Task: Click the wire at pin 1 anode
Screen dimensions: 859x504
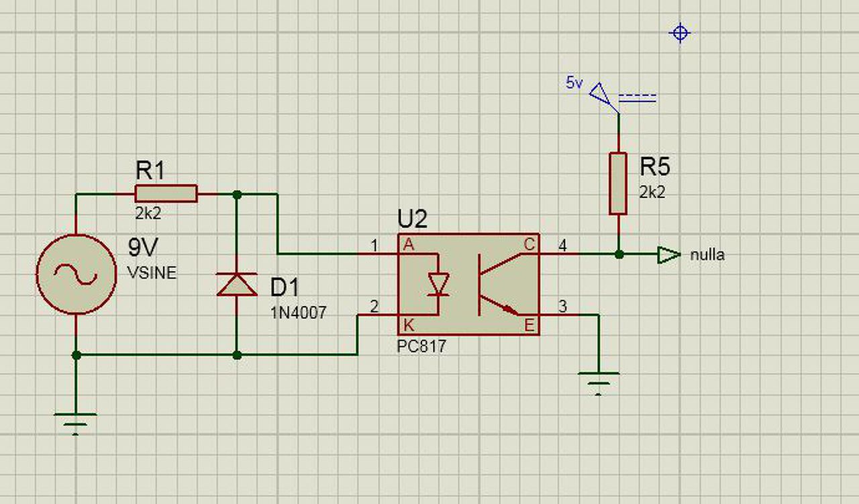Action: pyautogui.click(x=338, y=254)
